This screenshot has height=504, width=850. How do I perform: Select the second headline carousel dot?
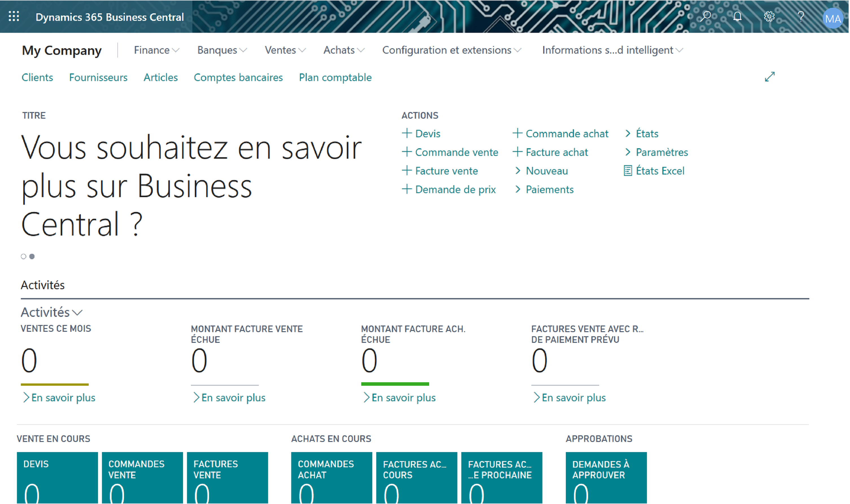(32, 256)
